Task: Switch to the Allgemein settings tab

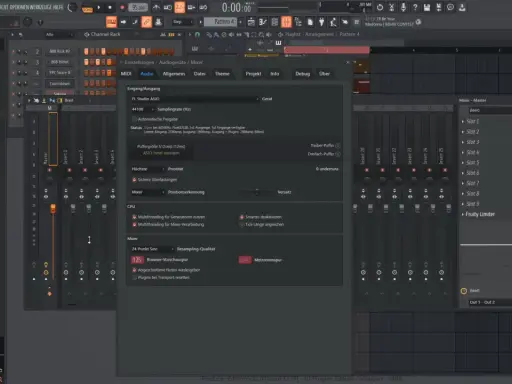Action: [x=174, y=74]
